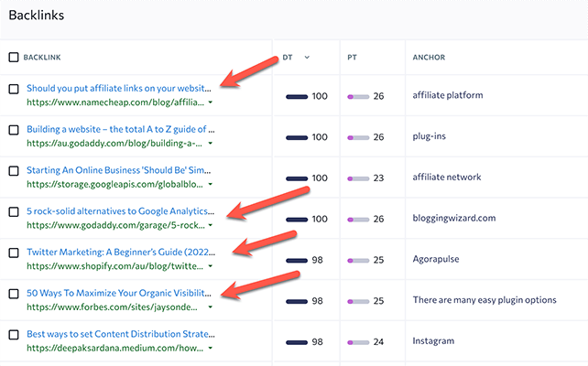Expand the deepaksardana.medium.com URL dropdown arrow
Image resolution: width=588 pixels, height=366 pixels.
point(212,348)
